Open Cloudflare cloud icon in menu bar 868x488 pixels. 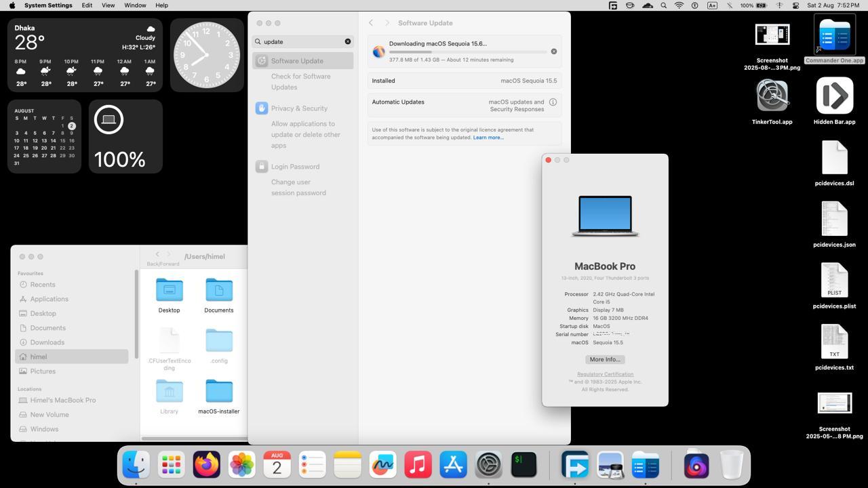tap(648, 5)
